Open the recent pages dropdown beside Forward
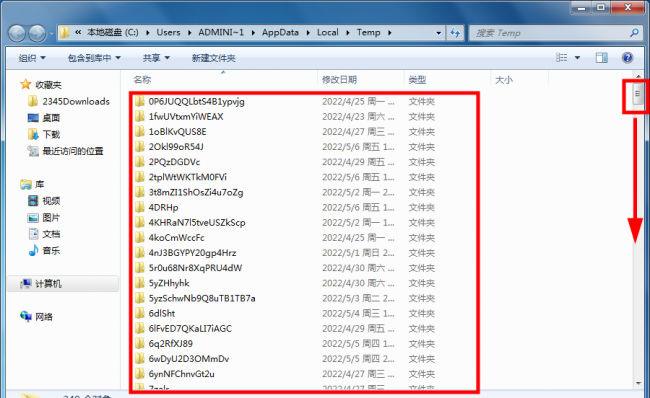This screenshot has height=398, width=650. click(51, 34)
